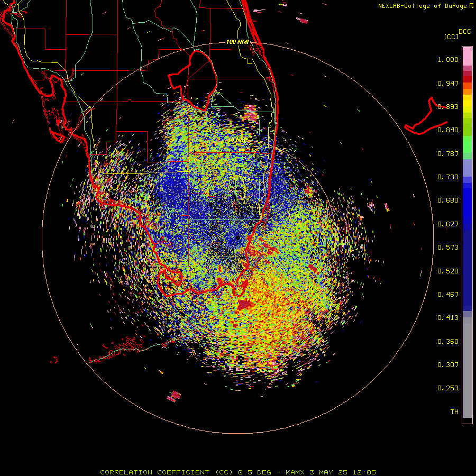Click the TH threshold label on scale
476x476 pixels.
point(454,412)
